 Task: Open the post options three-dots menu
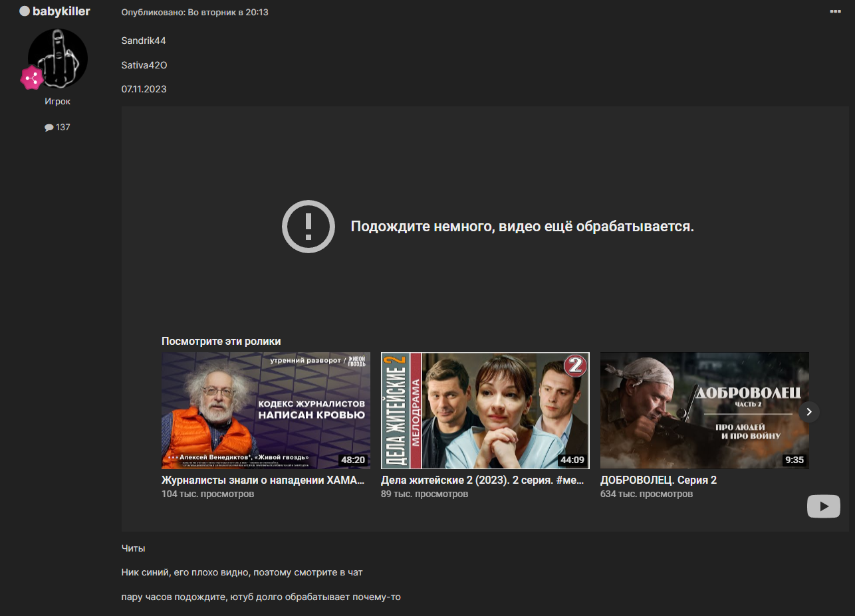coord(835,12)
